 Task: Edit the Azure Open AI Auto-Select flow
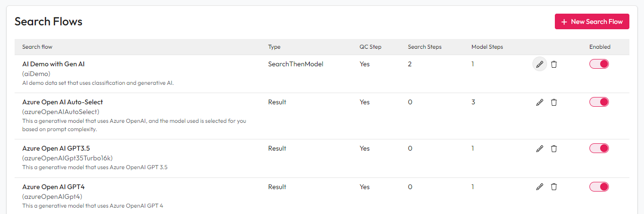[x=539, y=102]
